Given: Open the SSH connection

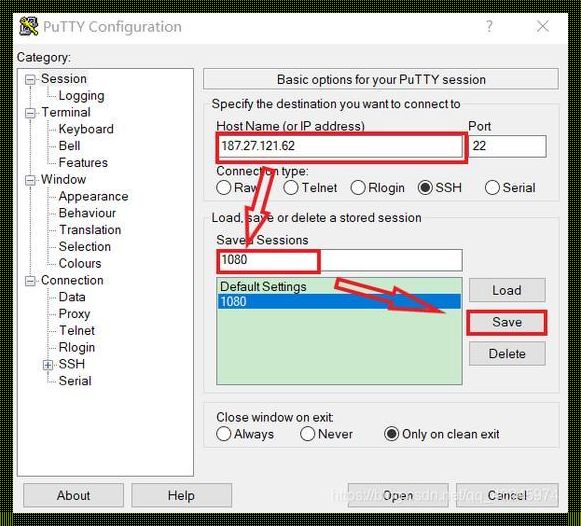Looking at the screenshot, I should tap(398, 495).
